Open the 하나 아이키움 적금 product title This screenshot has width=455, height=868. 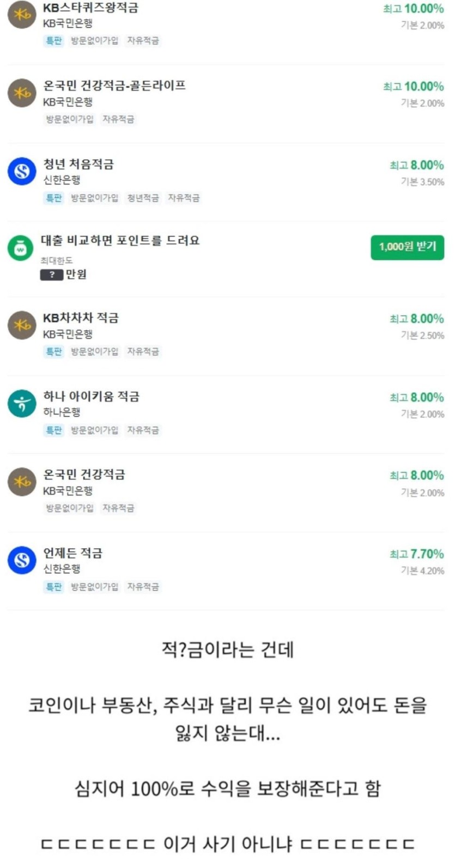point(91,396)
